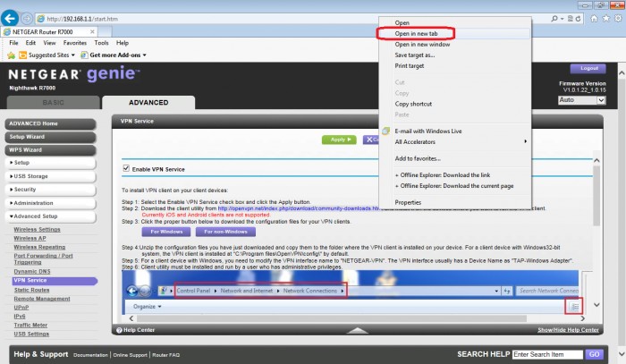
Task: Expand the Suggested Sites dropdown arrow
Action: point(73,55)
